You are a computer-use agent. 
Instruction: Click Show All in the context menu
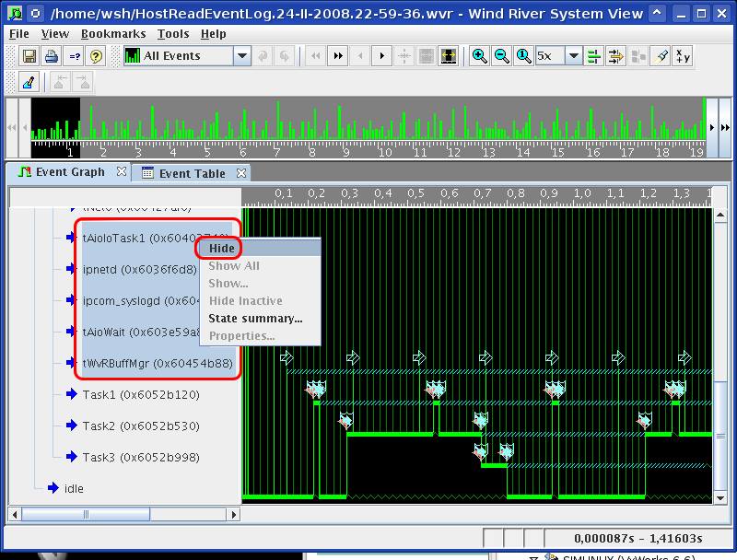[260, 266]
